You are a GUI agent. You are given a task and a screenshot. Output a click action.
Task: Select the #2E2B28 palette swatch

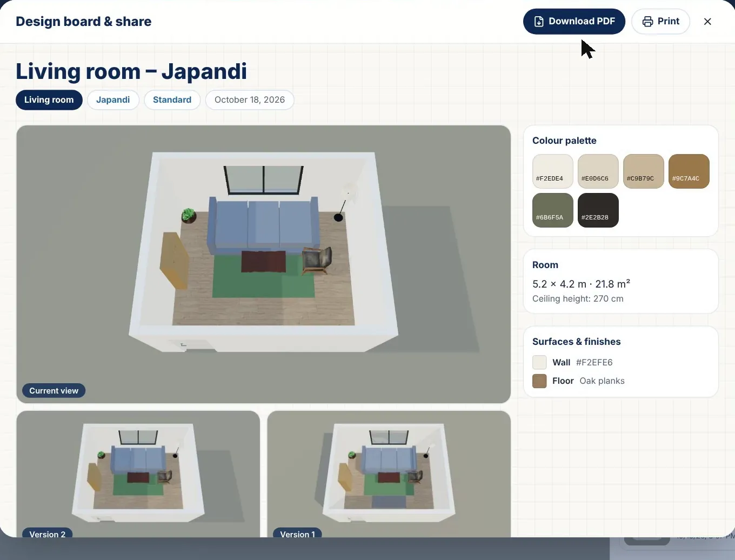598,210
